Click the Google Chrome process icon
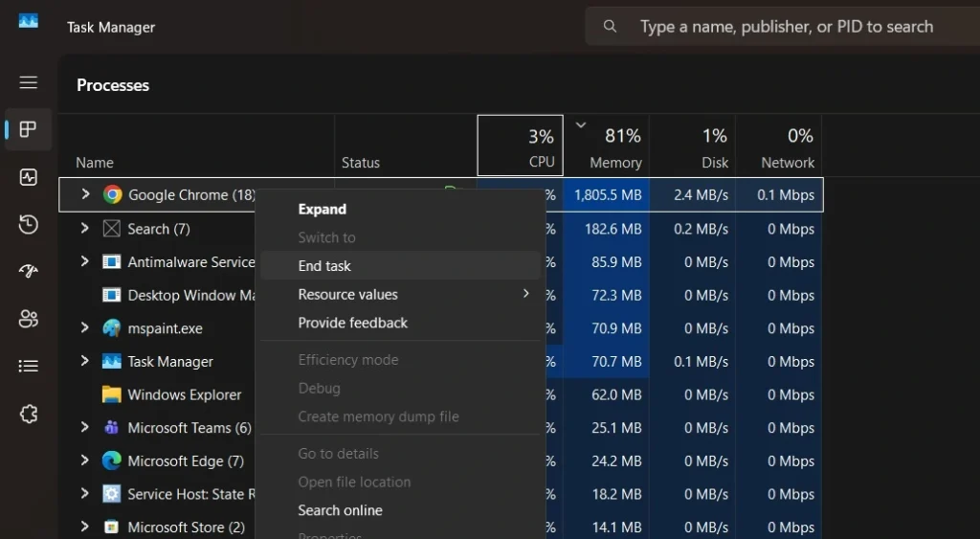Viewport: 980px width, 539px height. click(113, 195)
